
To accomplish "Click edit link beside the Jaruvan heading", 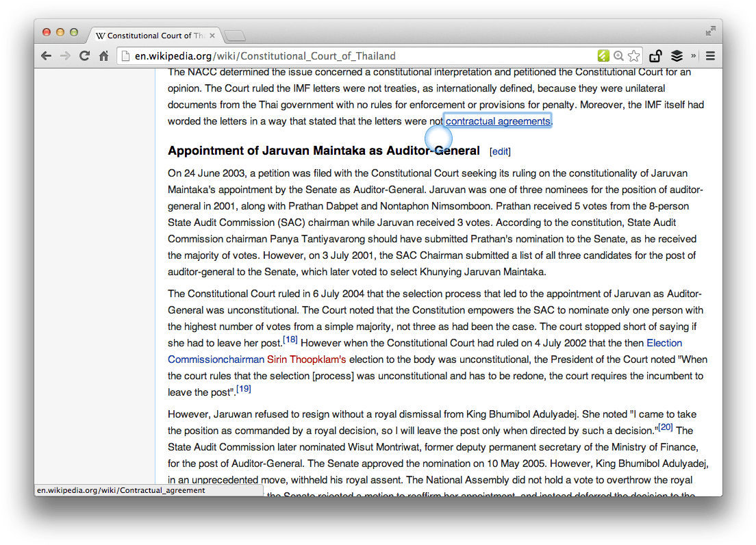I will pos(500,151).
